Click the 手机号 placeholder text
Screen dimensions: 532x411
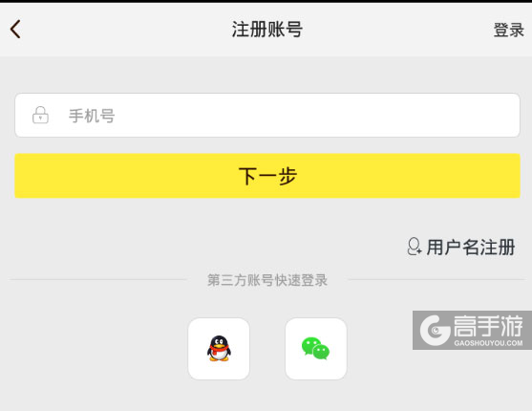point(92,116)
